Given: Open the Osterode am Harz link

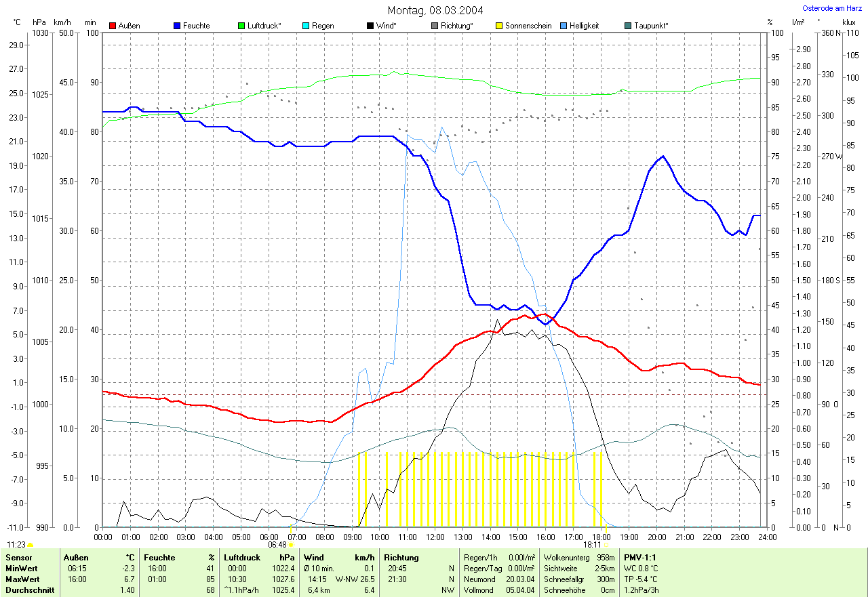Looking at the screenshot, I should click(833, 8).
